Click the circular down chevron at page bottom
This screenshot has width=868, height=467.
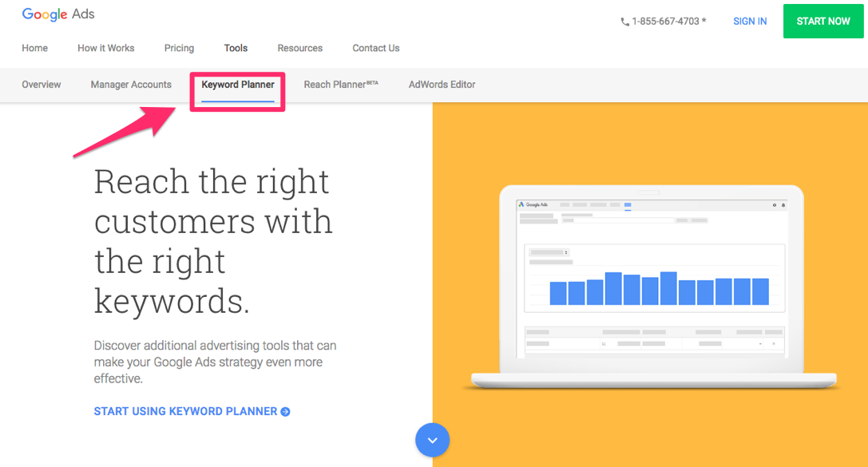tap(432, 440)
